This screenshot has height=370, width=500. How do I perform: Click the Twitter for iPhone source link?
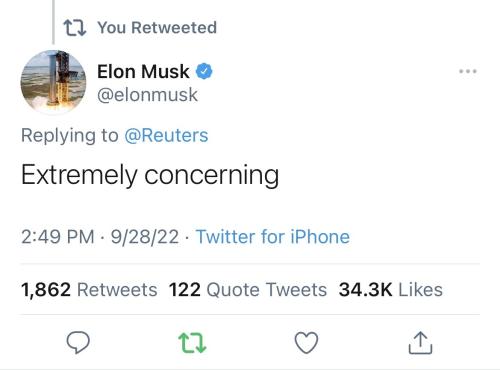pos(273,237)
